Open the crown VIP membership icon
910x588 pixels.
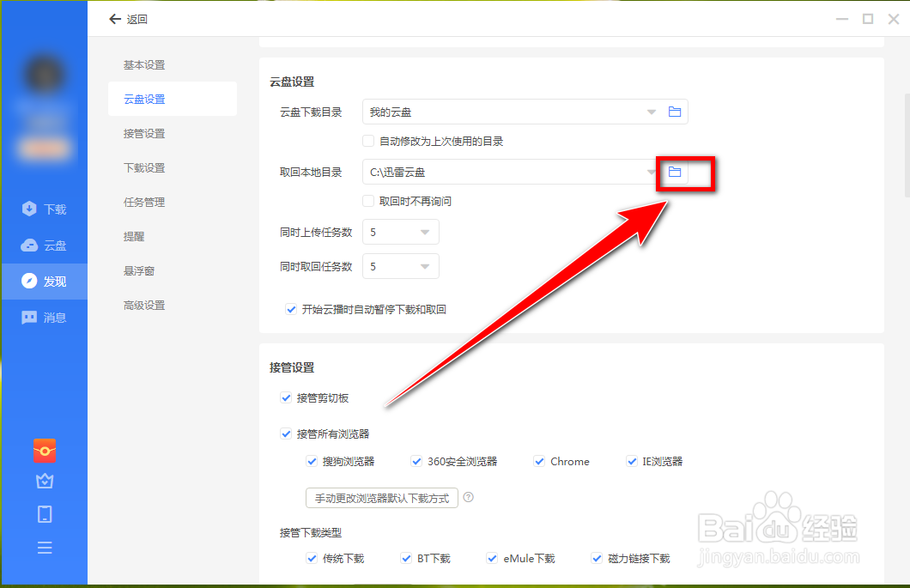[44, 481]
